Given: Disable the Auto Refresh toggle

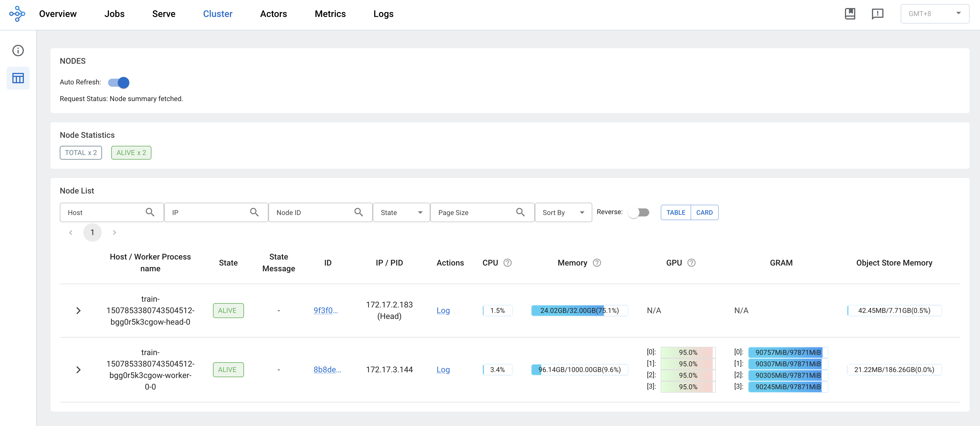Looking at the screenshot, I should tap(119, 82).
